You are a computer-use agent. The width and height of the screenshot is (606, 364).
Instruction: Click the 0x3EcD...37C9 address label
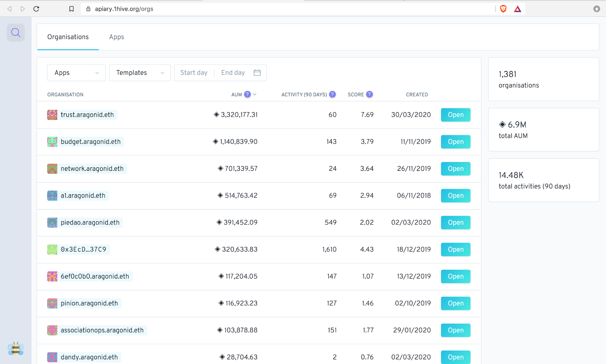(83, 249)
